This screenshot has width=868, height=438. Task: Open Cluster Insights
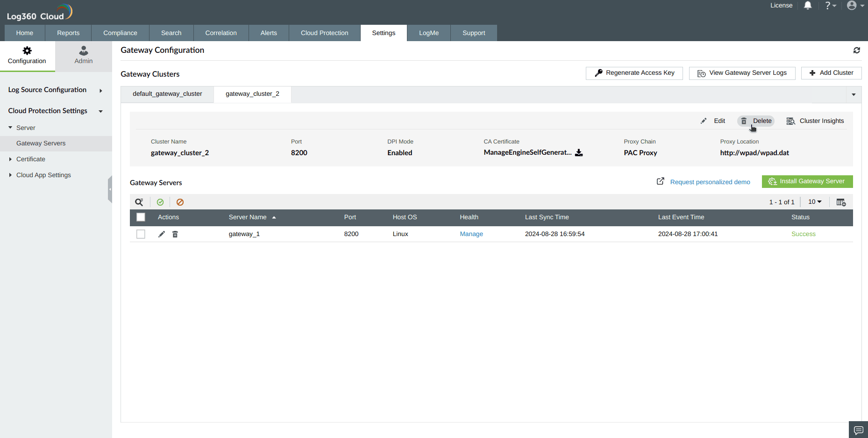click(815, 121)
